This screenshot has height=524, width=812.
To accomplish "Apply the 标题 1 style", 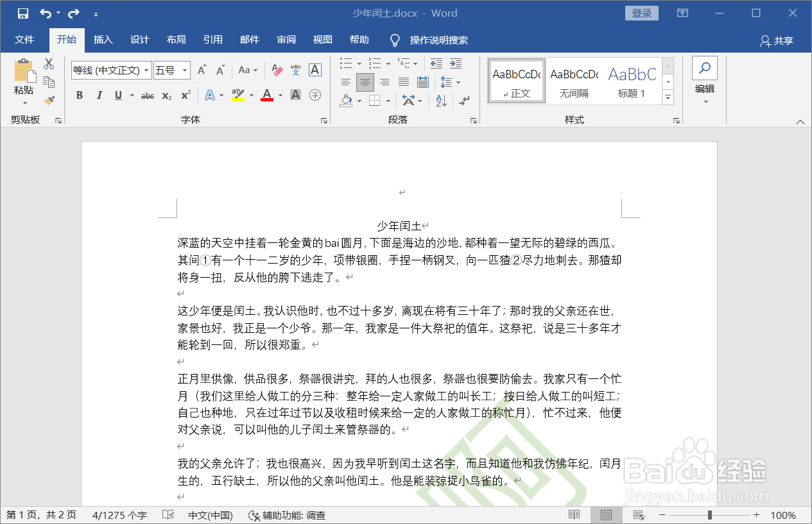I will [632, 81].
